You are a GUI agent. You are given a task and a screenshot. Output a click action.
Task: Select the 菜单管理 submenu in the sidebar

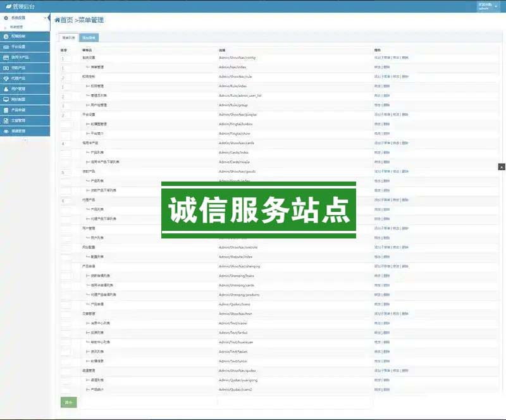coord(18,27)
